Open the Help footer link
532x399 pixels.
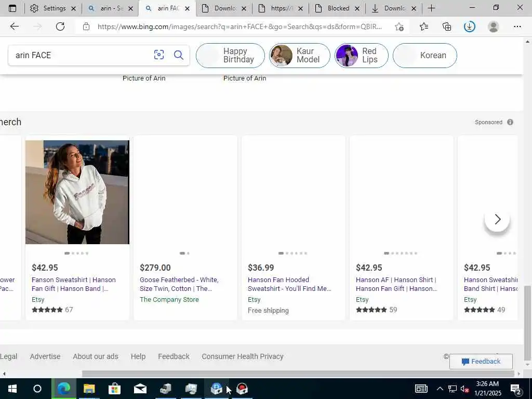138,356
